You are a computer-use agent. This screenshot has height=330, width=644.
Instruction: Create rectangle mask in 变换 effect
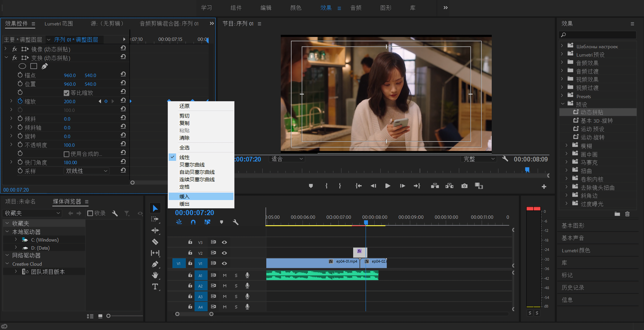point(34,66)
